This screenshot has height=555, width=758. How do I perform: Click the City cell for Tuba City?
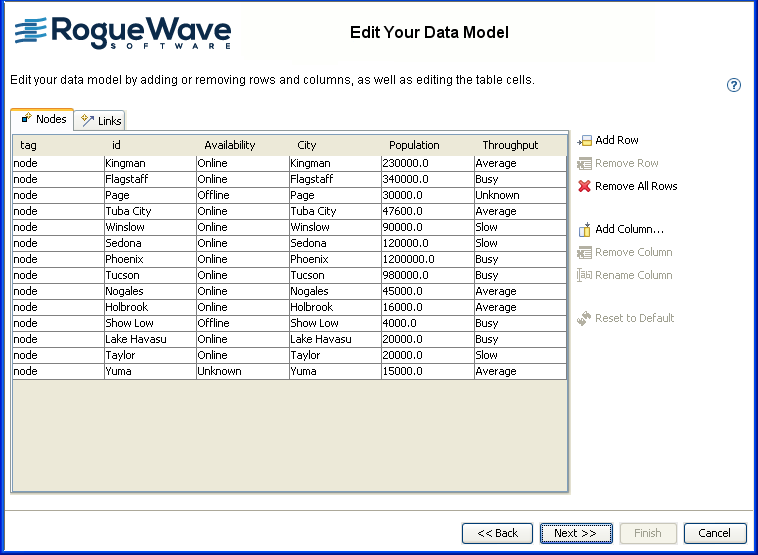334,212
